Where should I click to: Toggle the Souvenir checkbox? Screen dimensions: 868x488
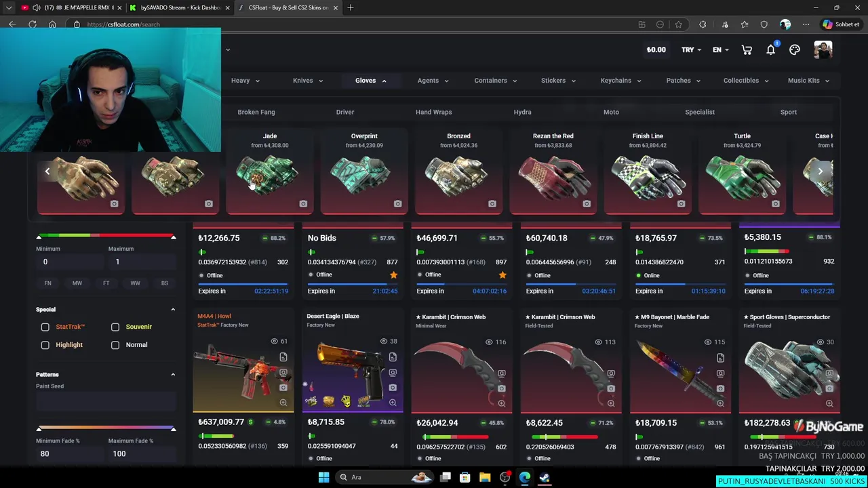click(115, 327)
